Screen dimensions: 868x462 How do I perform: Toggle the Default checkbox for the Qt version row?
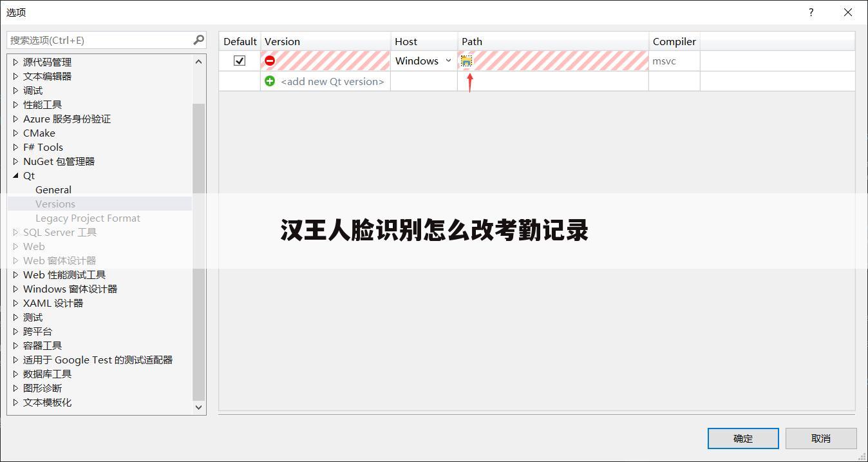click(240, 61)
